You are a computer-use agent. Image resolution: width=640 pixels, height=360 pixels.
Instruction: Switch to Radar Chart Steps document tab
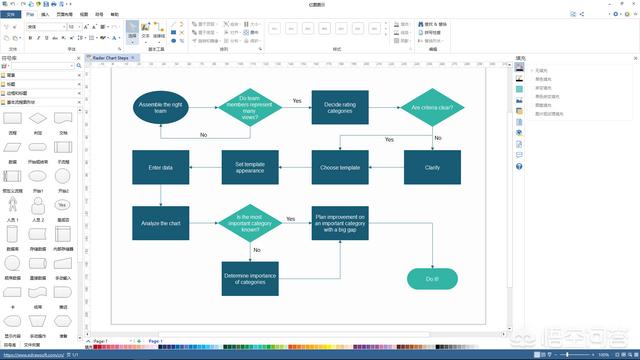110,58
